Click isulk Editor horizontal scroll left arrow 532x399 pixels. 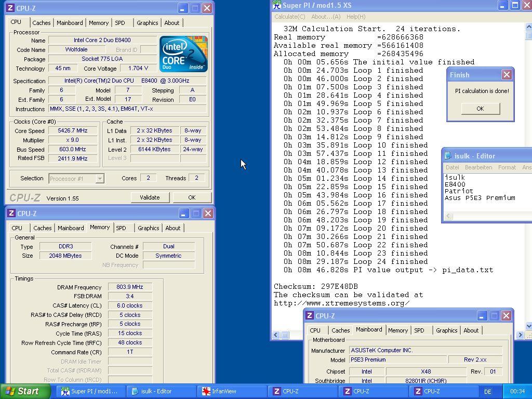click(448, 216)
